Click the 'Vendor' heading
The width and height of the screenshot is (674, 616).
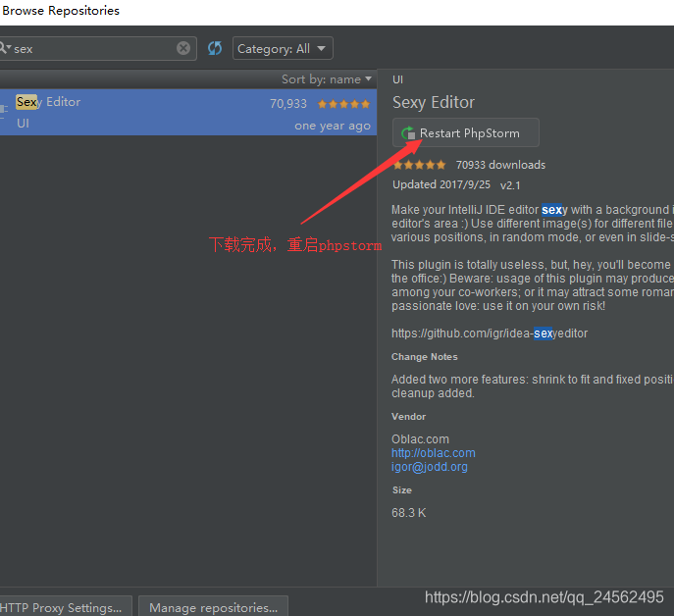[409, 417]
